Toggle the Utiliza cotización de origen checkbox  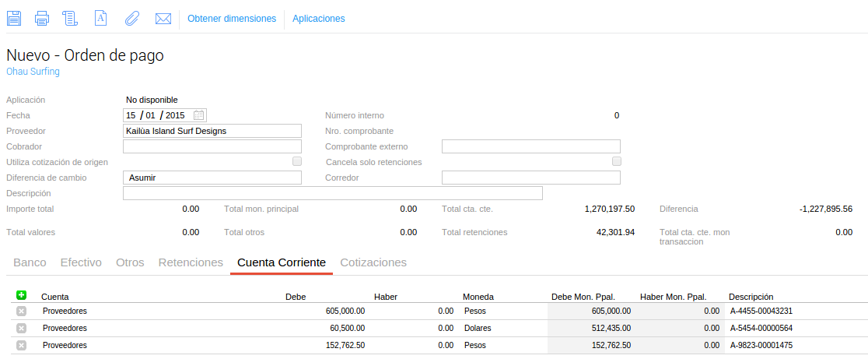[297, 161]
